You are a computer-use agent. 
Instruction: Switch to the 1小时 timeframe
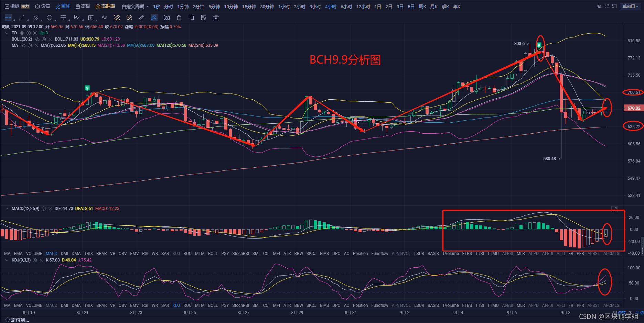(x=284, y=7)
